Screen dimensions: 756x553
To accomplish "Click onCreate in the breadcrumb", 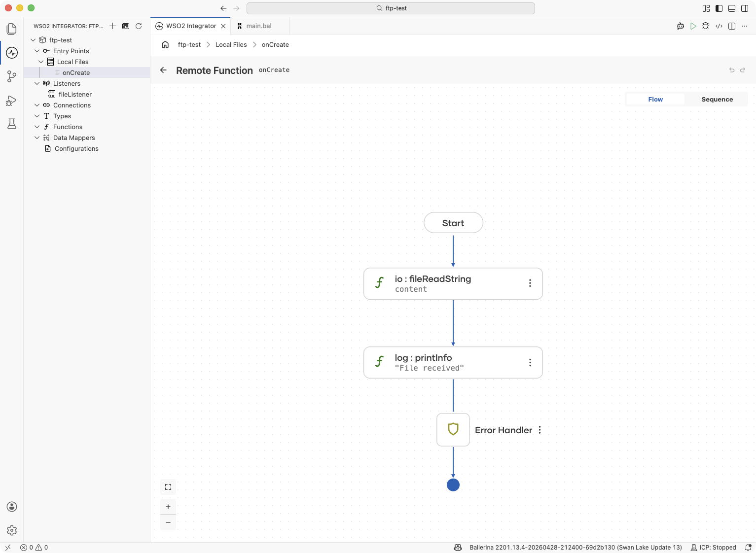I will [275, 44].
